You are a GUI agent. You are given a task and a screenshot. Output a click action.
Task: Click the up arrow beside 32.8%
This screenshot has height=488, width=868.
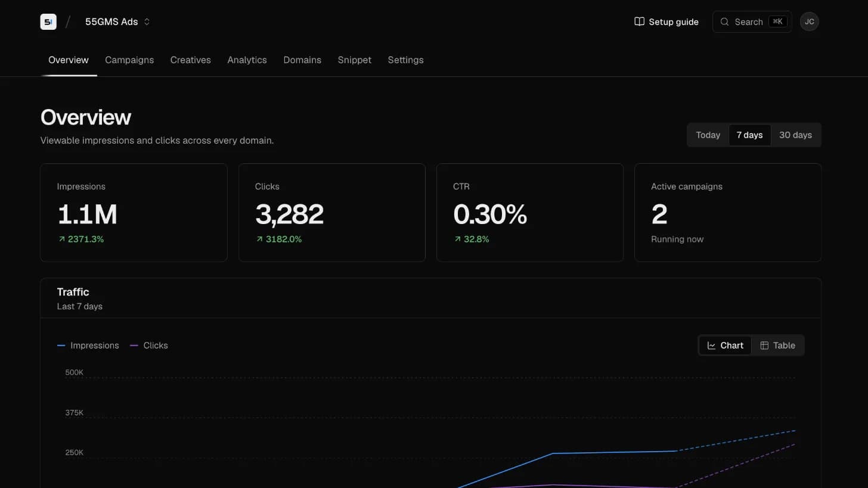coord(457,239)
